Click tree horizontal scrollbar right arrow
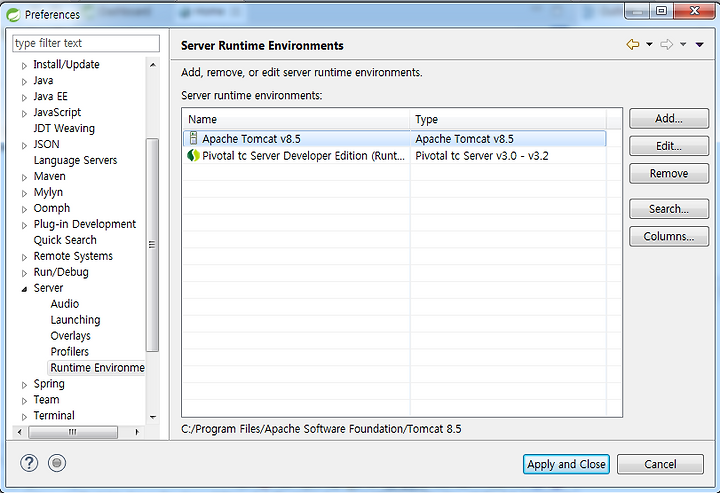This screenshot has height=493, width=720. (x=136, y=432)
